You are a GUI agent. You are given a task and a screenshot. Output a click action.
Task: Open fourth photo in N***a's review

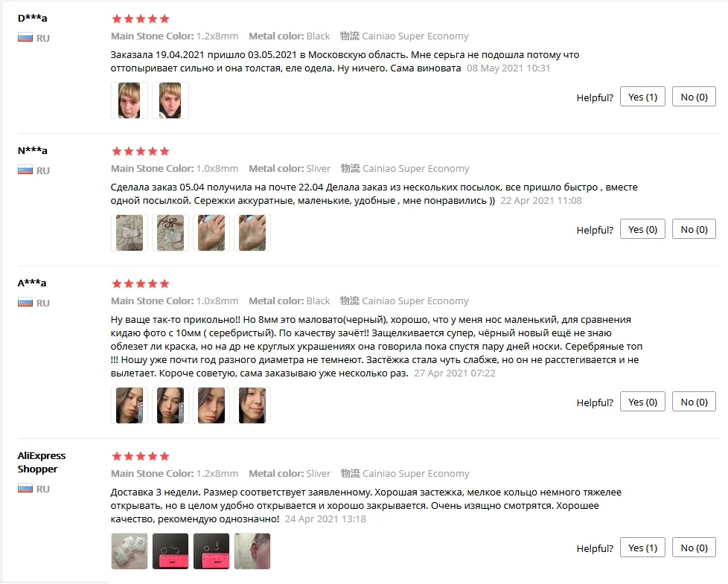coord(252,233)
